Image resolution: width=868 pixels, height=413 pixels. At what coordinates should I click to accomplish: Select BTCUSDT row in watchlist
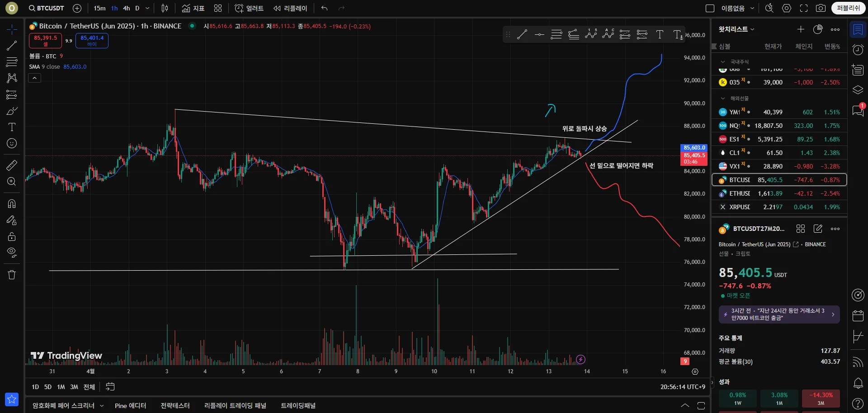[x=779, y=180]
